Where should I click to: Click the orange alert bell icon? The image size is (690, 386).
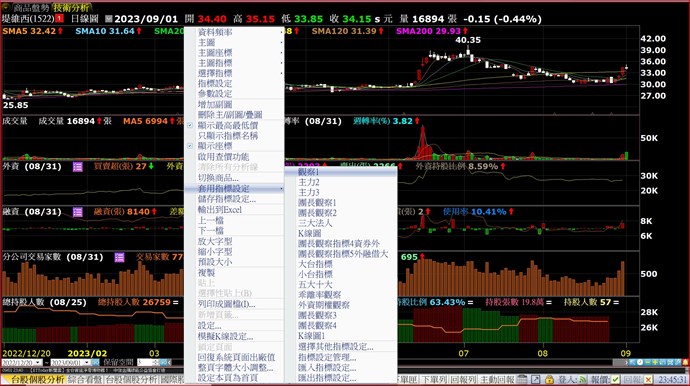coord(685,362)
